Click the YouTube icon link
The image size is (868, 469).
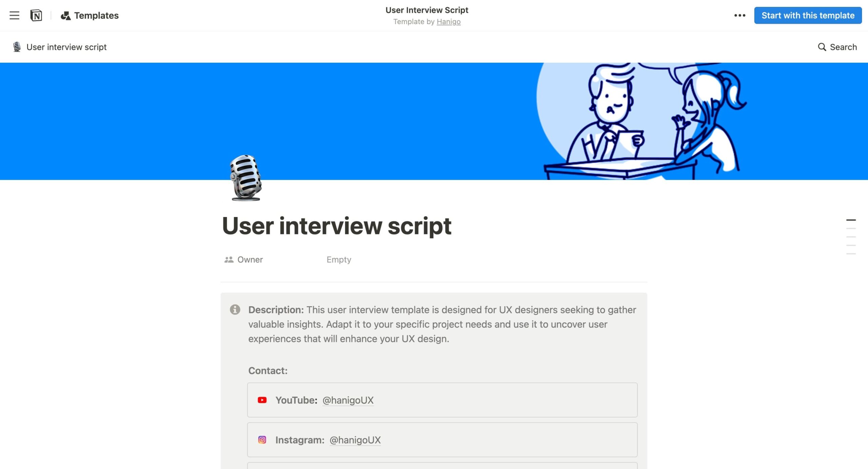click(x=262, y=400)
